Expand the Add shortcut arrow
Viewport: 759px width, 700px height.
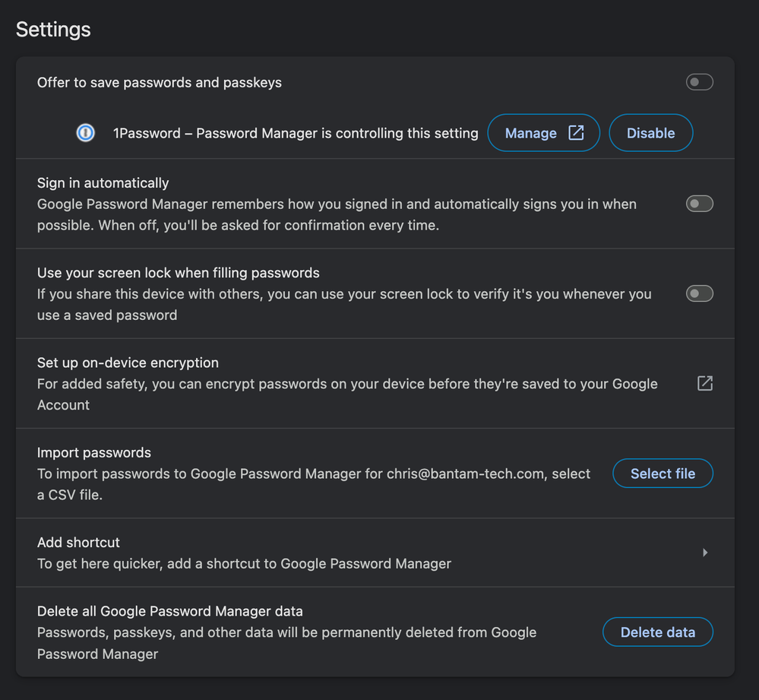pos(705,553)
